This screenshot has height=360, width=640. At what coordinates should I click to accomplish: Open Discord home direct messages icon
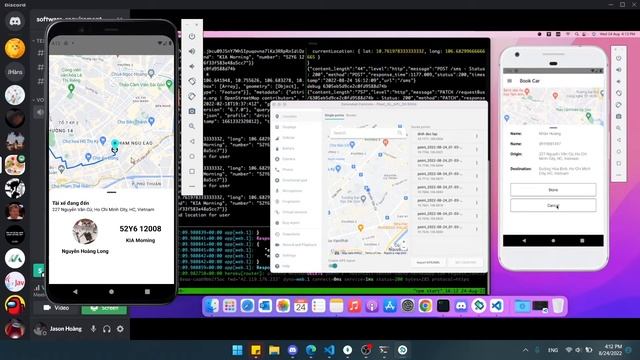[x=15, y=21]
